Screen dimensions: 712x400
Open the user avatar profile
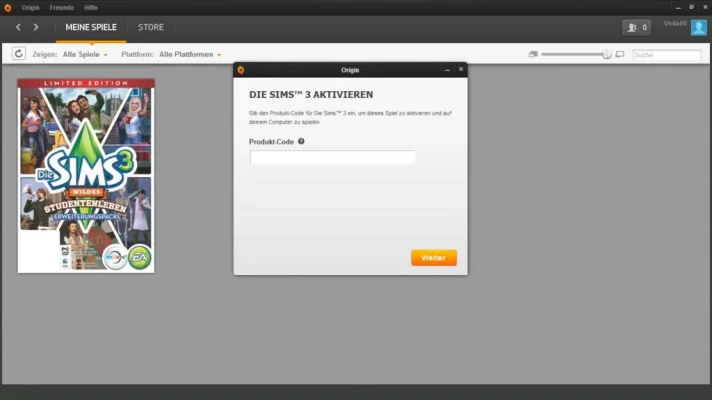[699, 28]
